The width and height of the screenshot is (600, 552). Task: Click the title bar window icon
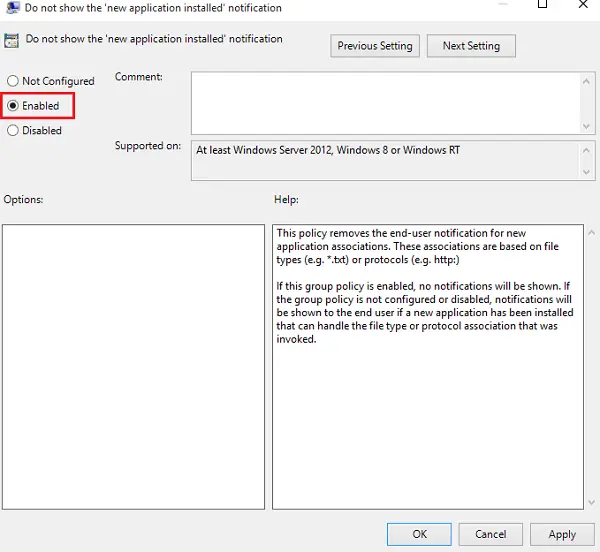(x=13, y=7)
